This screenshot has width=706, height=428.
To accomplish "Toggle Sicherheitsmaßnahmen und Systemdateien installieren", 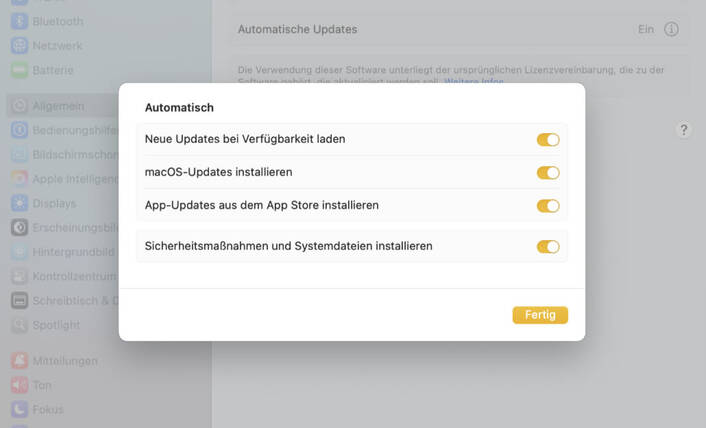I will tap(548, 247).
